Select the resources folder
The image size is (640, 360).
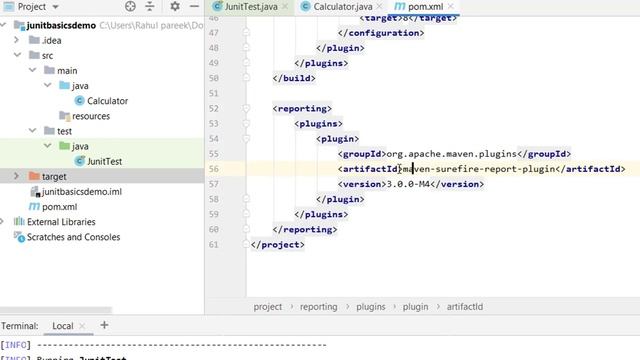click(91, 116)
